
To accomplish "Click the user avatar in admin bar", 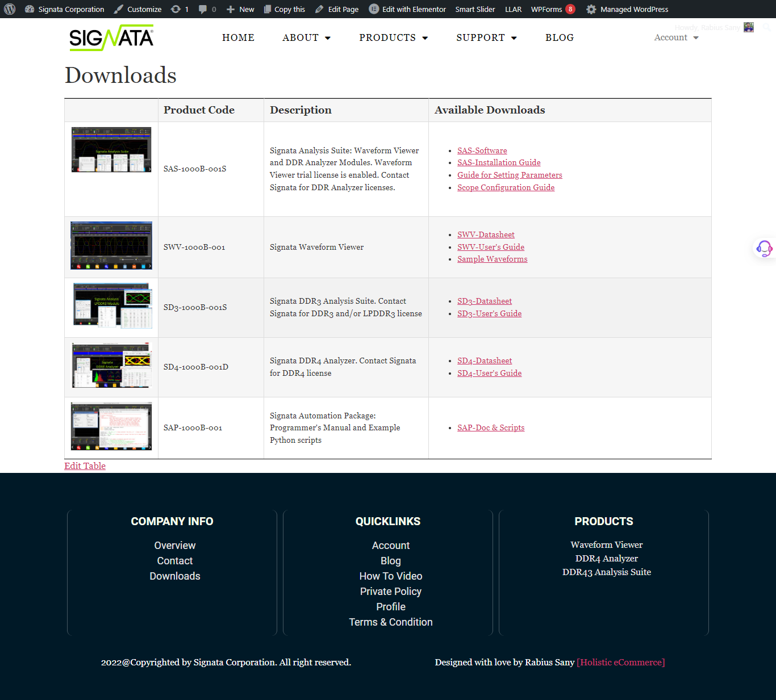I will tap(749, 27).
